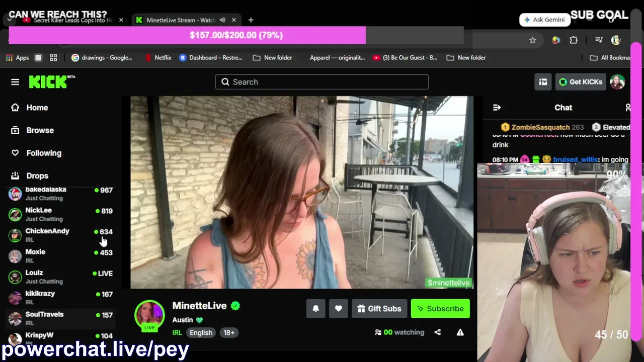
Task: Click the report warning triangle icon
Action: pyautogui.click(x=460, y=332)
